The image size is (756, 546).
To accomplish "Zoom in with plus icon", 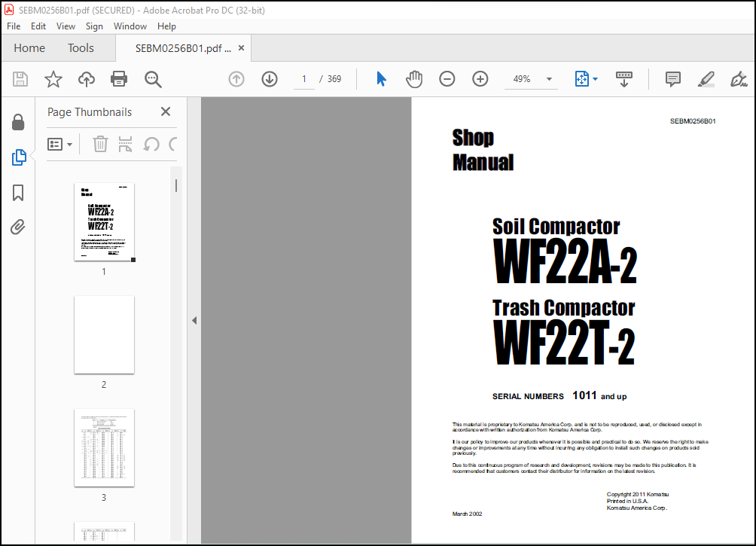I will tap(480, 79).
